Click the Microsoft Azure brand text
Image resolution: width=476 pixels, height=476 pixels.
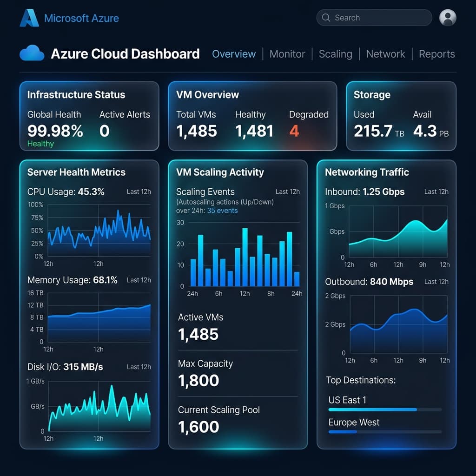(x=82, y=18)
